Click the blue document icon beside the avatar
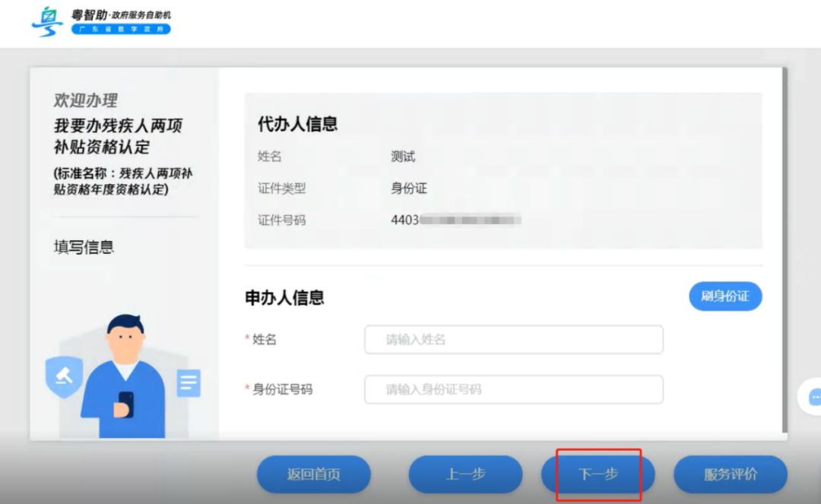The width and height of the screenshot is (821, 504). click(x=188, y=384)
